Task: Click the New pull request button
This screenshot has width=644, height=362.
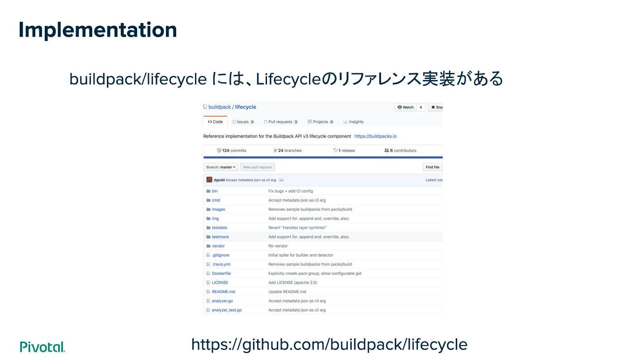Action: 258,167
